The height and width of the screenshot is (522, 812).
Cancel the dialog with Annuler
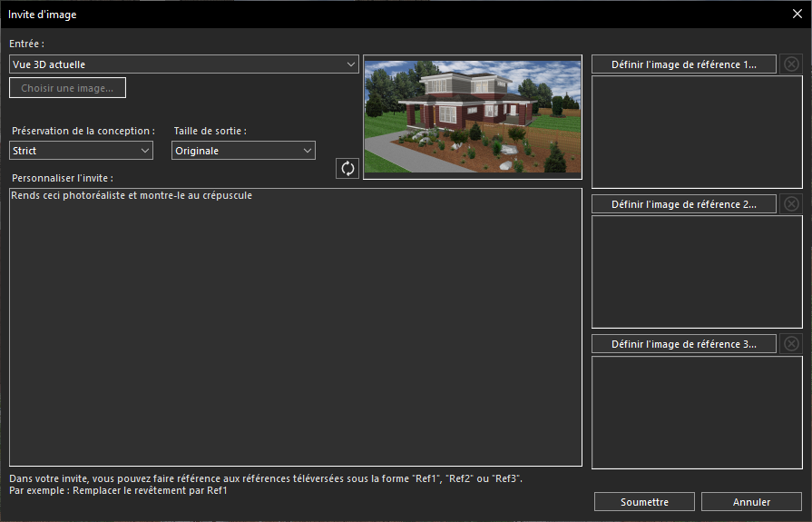[751, 502]
